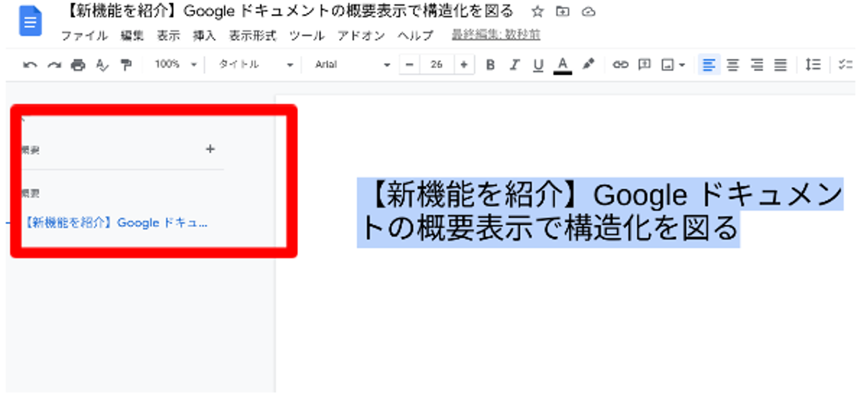This screenshot has width=868, height=404.
Task: Run spelling and grammar check
Action: tap(102, 65)
